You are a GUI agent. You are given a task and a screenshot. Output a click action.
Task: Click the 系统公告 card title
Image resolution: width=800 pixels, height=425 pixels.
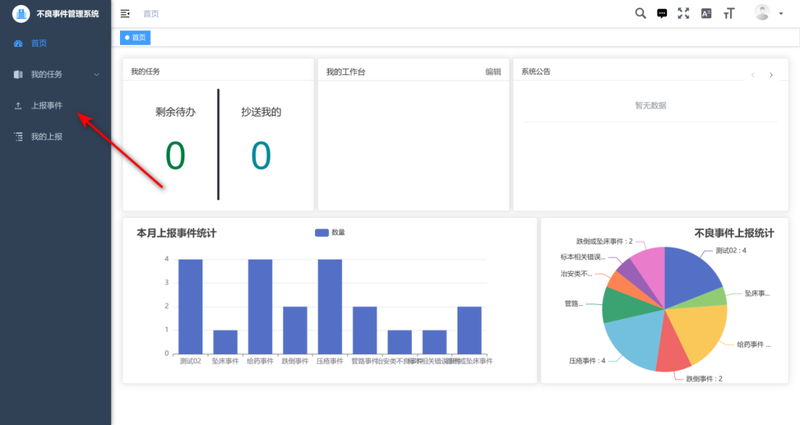(536, 71)
